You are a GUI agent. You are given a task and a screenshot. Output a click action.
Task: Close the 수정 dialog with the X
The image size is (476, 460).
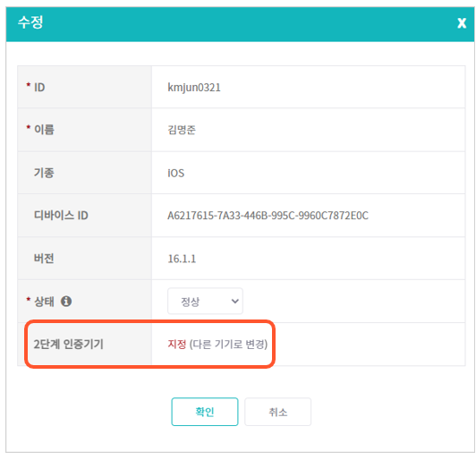[462, 22]
